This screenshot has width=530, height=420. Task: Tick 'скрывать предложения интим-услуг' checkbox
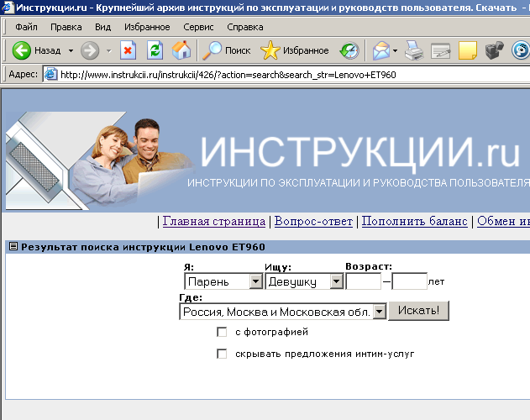coord(222,354)
